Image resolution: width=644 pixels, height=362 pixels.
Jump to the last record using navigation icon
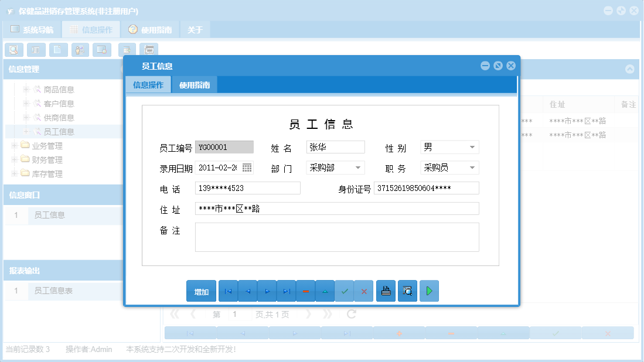click(286, 291)
